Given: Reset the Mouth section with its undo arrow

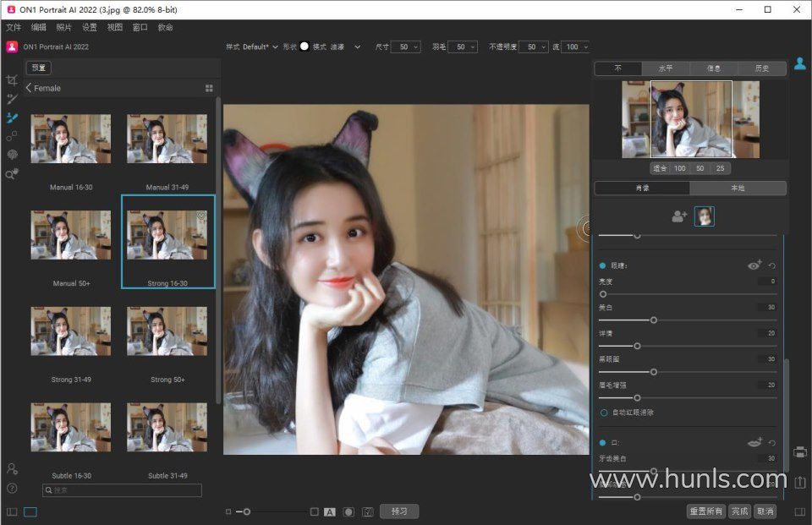Looking at the screenshot, I should (x=772, y=443).
